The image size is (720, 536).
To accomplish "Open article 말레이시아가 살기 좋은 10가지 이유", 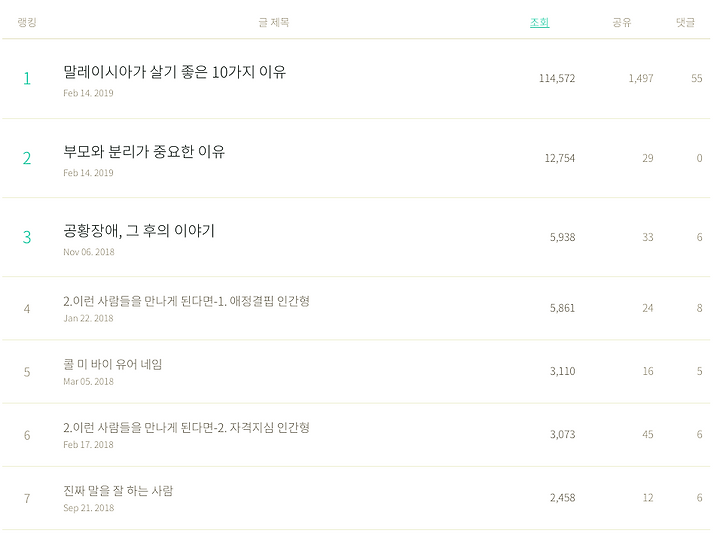I will (174, 72).
